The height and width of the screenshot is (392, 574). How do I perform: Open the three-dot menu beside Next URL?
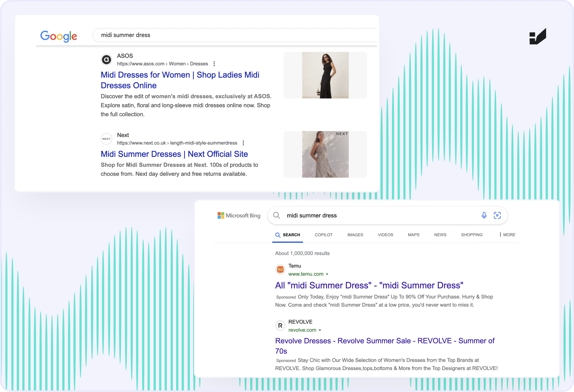pyautogui.click(x=243, y=143)
